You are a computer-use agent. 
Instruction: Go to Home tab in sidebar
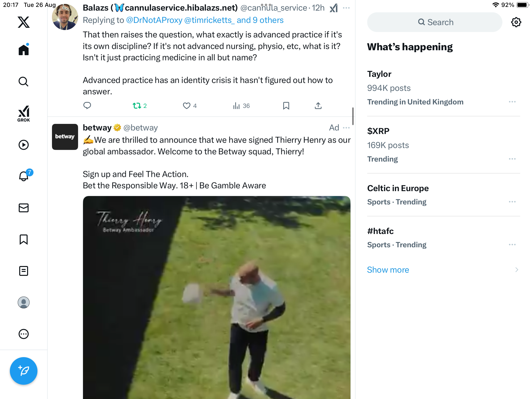pyautogui.click(x=24, y=50)
